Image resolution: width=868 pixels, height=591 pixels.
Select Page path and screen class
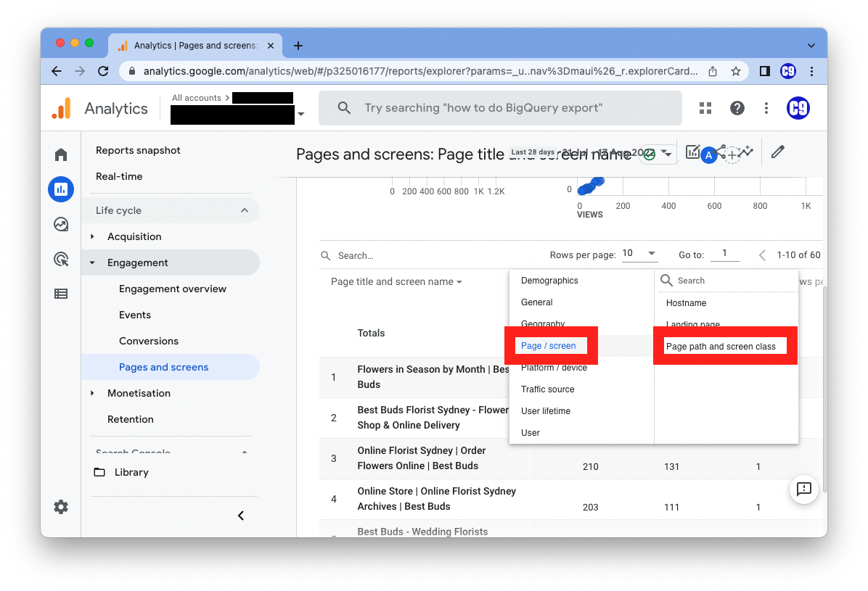click(721, 347)
